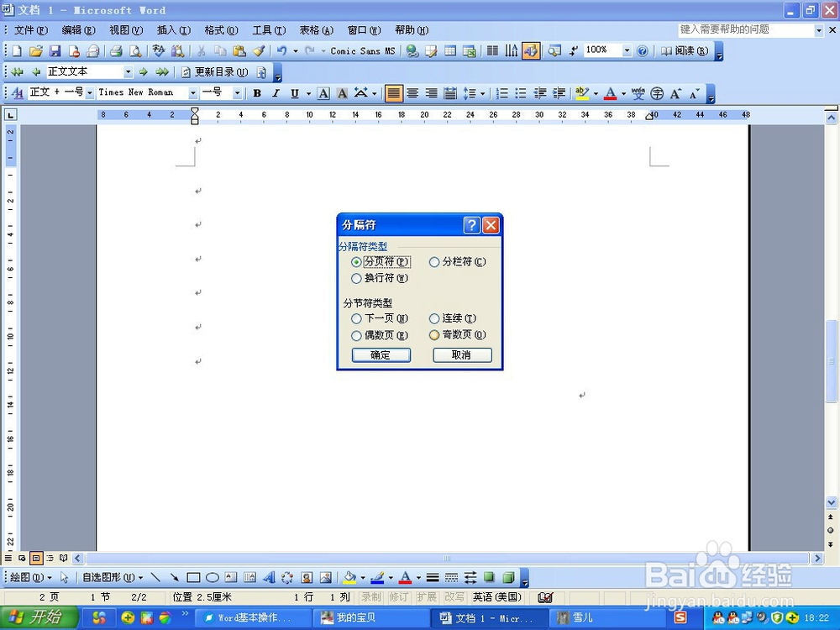This screenshot has width=840, height=630.
Task: Click the Italic I button
Action: [276, 93]
